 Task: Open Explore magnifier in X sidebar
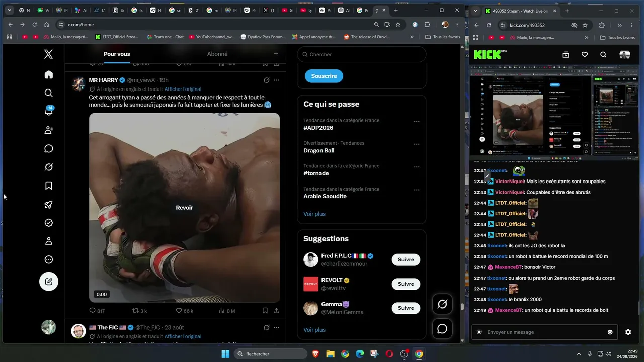click(49, 93)
